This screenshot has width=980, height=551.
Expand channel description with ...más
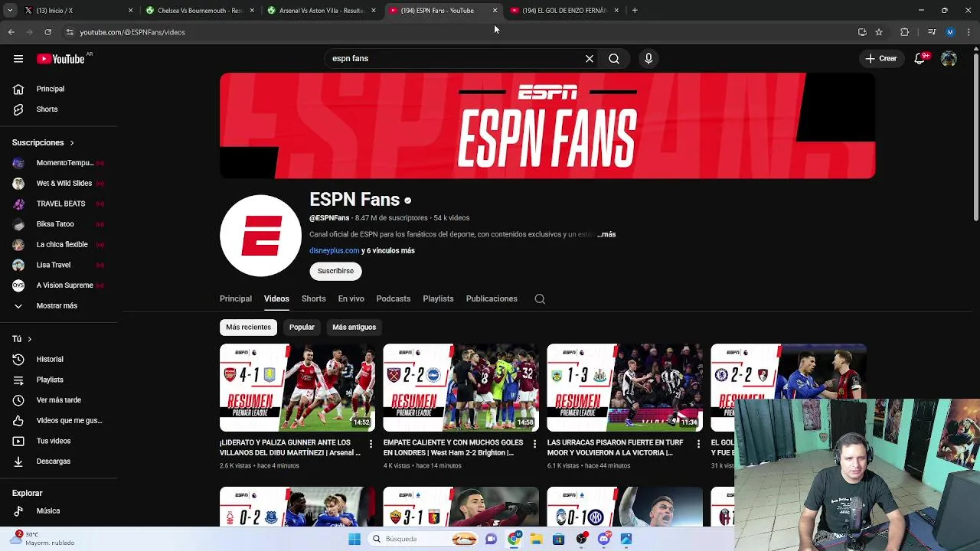(x=606, y=234)
